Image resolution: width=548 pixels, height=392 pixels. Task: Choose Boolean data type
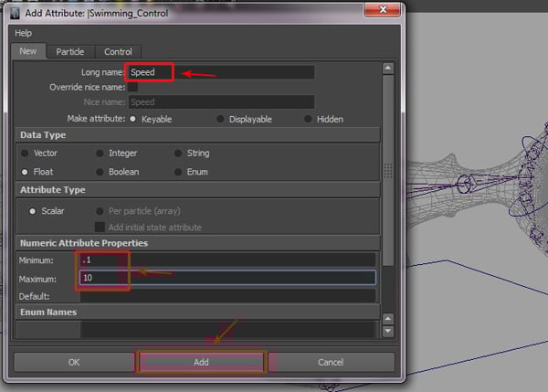[100, 172]
